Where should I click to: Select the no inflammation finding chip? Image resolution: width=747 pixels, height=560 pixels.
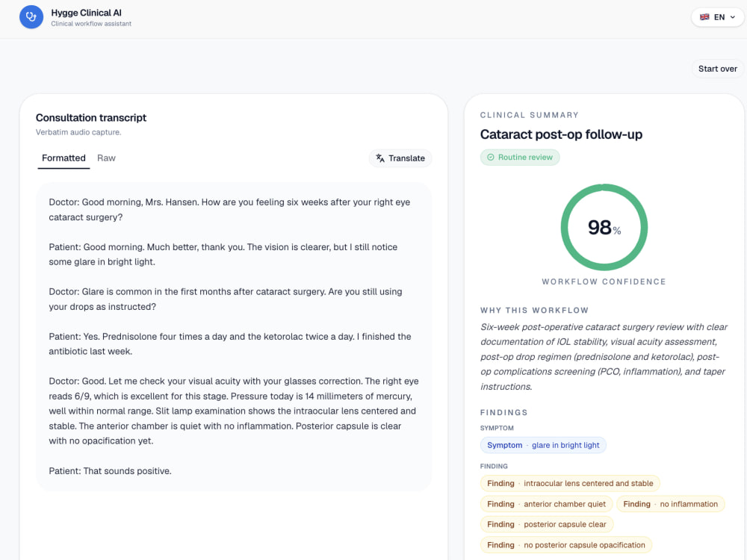670,504
